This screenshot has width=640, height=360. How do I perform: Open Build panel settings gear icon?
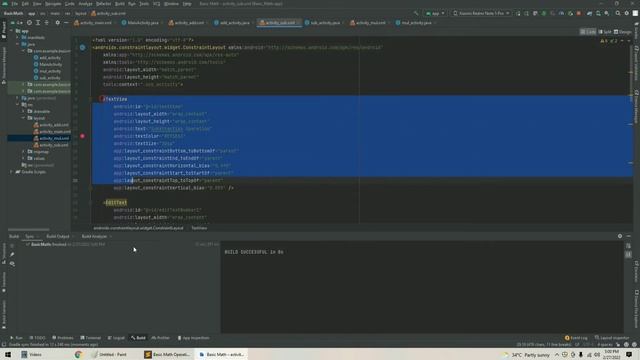click(x=620, y=236)
